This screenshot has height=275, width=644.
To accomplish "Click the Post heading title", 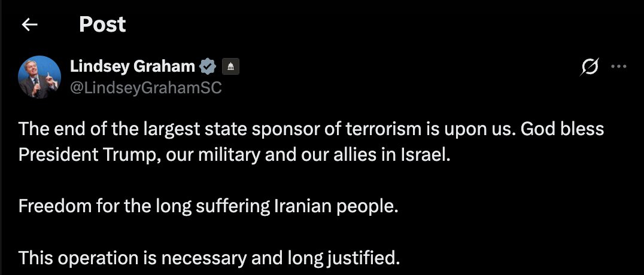I will coord(102,25).
